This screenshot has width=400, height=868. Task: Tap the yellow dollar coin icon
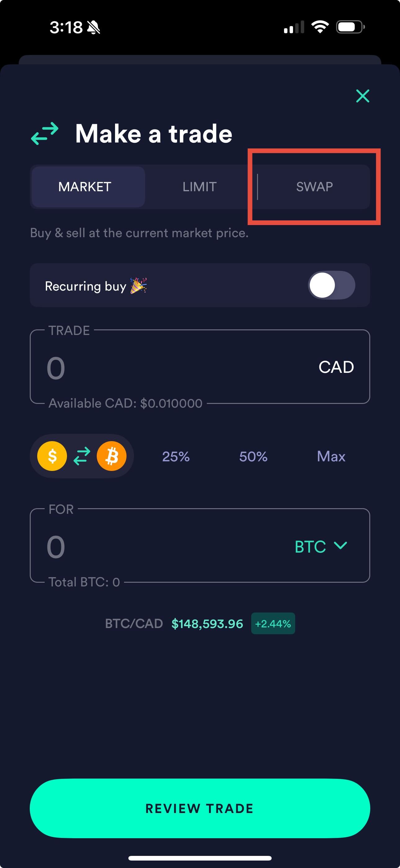52,456
